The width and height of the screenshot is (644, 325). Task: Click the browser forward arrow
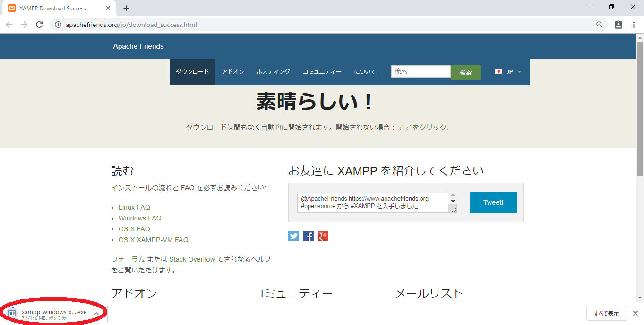coord(24,25)
